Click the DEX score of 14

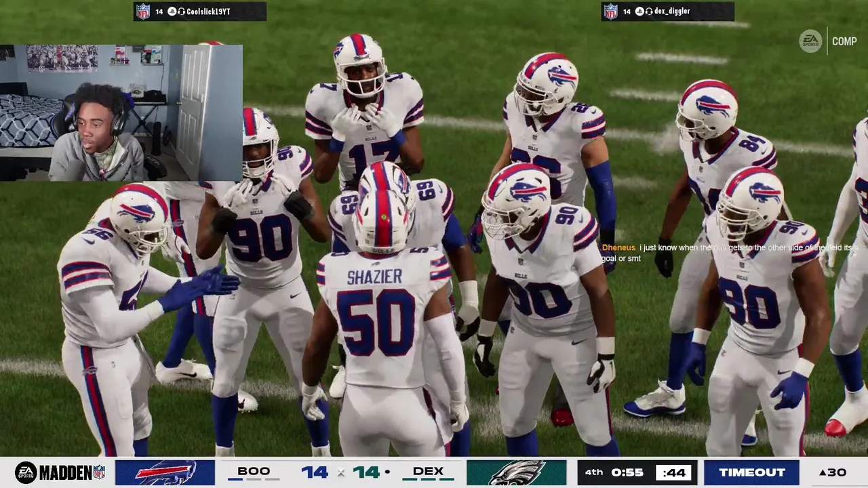point(366,472)
